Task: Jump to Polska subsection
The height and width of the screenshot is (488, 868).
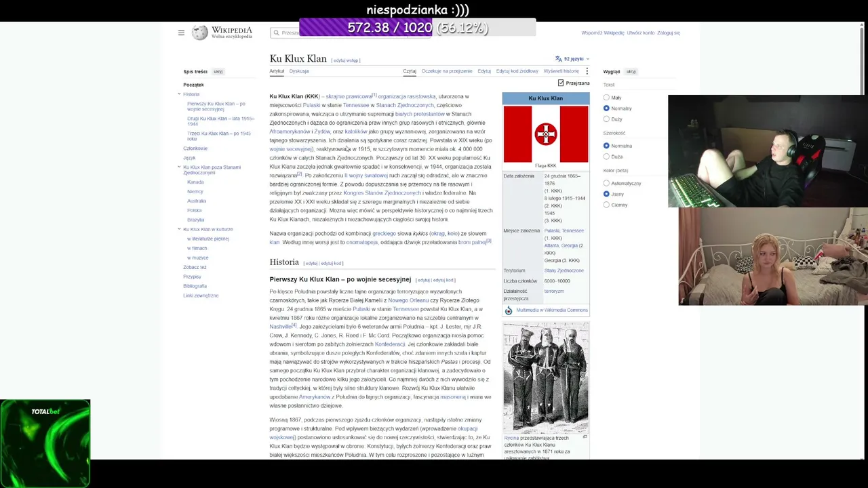Action: [195, 211]
